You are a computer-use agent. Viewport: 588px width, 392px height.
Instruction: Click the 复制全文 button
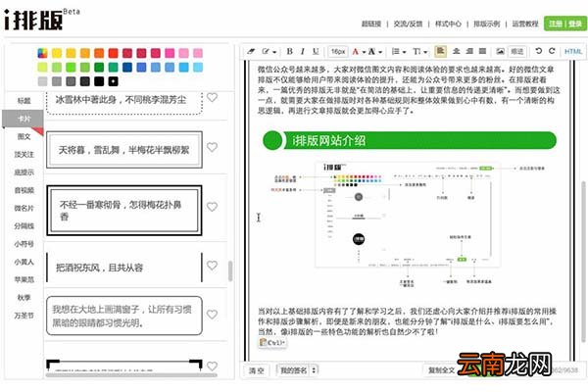[x=442, y=370]
